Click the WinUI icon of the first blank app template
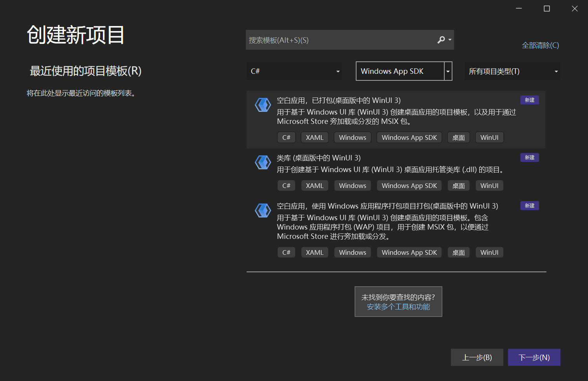Viewport: 588px width, 381px height. pos(263,105)
